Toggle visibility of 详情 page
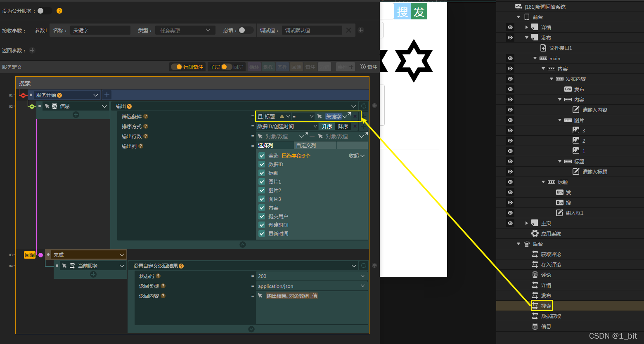The height and width of the screenshot is (344, 644). [x=510, y=27]
